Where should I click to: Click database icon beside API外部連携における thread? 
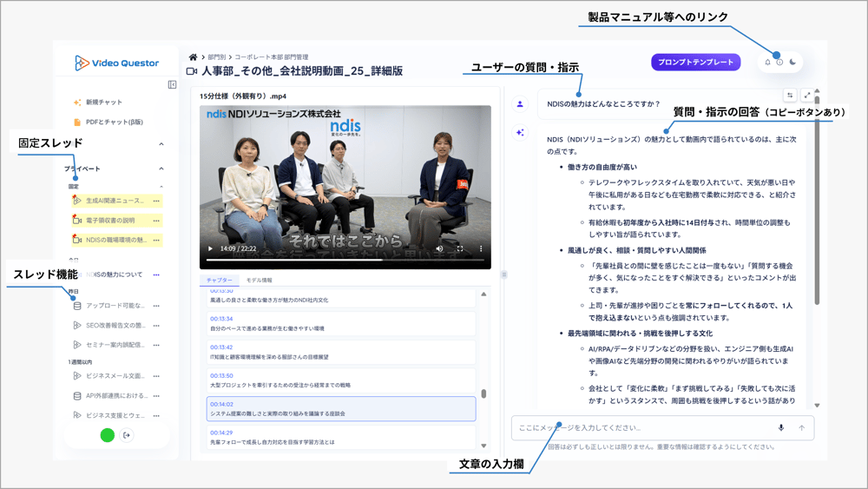pos(77,396)
